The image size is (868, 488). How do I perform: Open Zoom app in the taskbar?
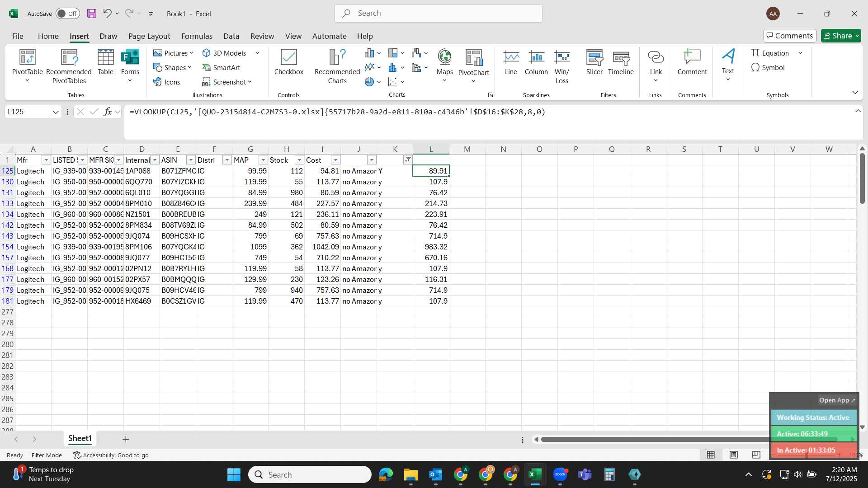[560, 474]
